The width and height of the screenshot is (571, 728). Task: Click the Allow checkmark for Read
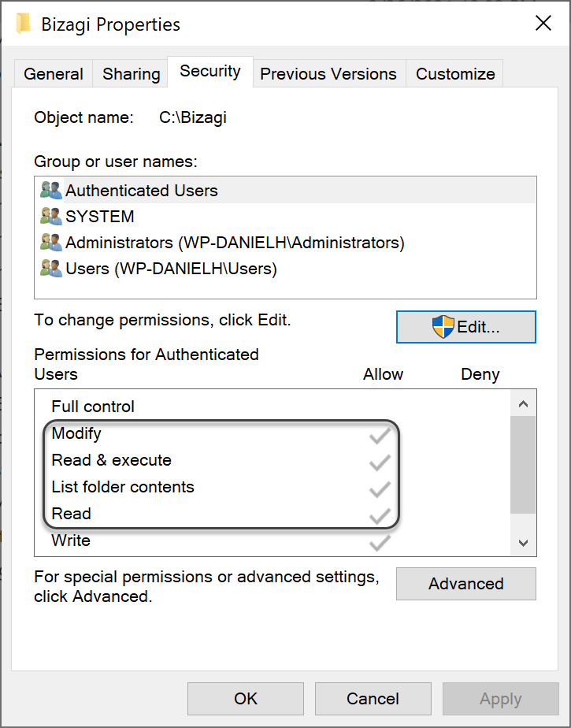(380, 516)
